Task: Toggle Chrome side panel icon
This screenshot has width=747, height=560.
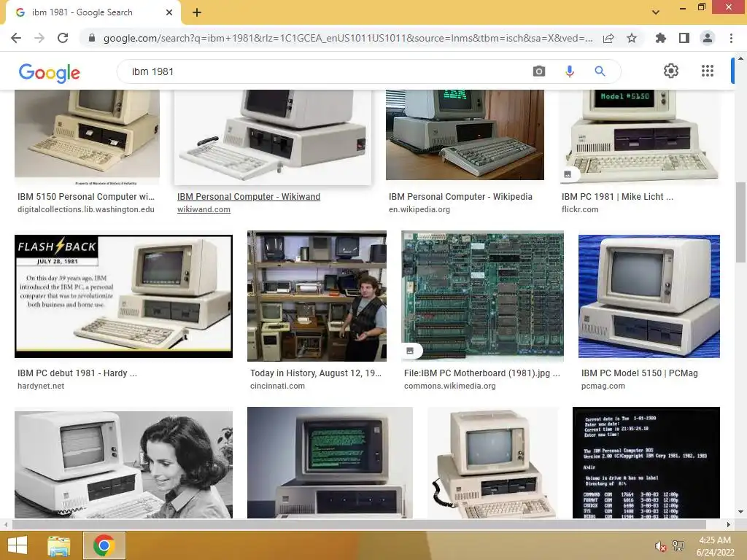Action: [x=684, y=38]
